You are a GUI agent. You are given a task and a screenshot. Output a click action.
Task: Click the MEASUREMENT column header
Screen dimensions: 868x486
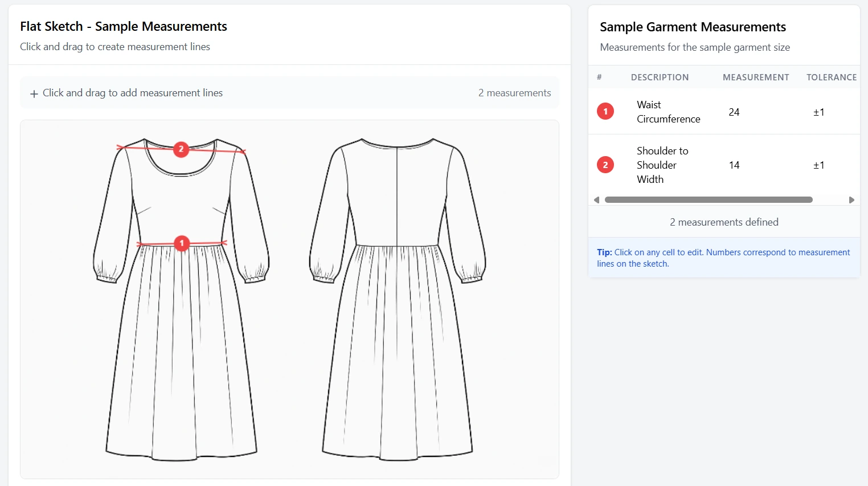click(x=756, y=77)
